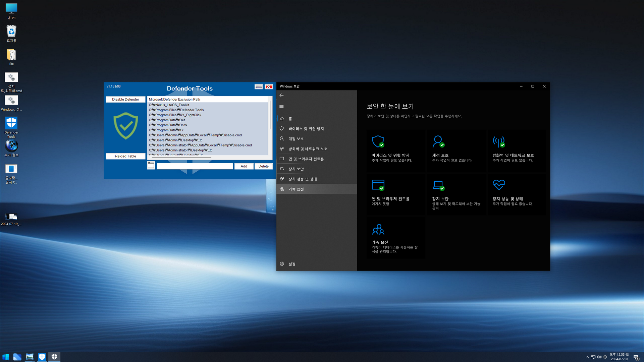Show hidden system tray icons chevron
Image resolution: width=644 pixels, height=362 pixels.
coord(587,357)
